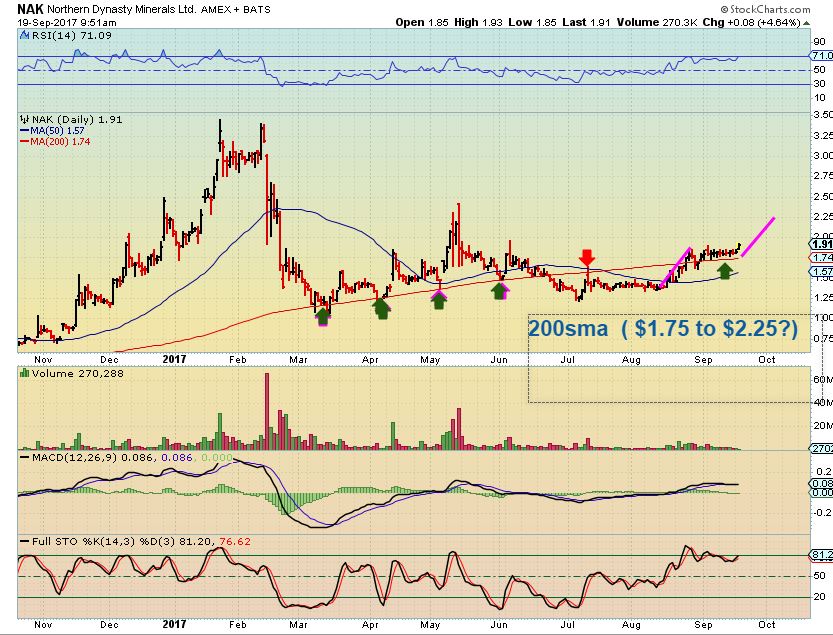833x635 pixels.
Task: Click the candlestick icon beside NAK (Daily)
Action: 24,120
